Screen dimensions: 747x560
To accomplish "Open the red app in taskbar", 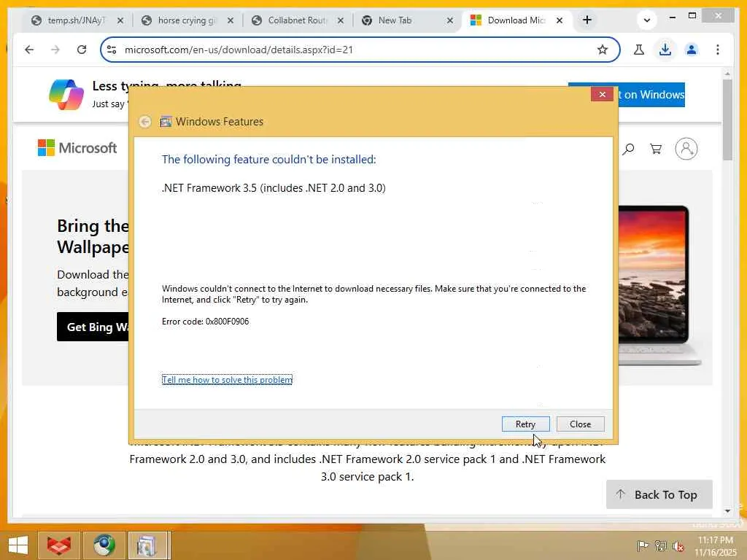I will pyautogui.click(x=58, y=545).
